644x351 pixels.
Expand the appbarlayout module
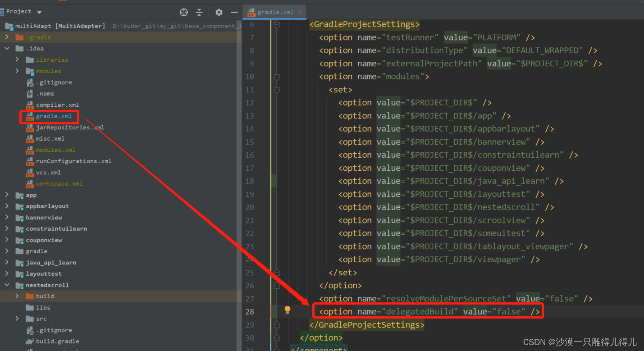click(7, 206)
